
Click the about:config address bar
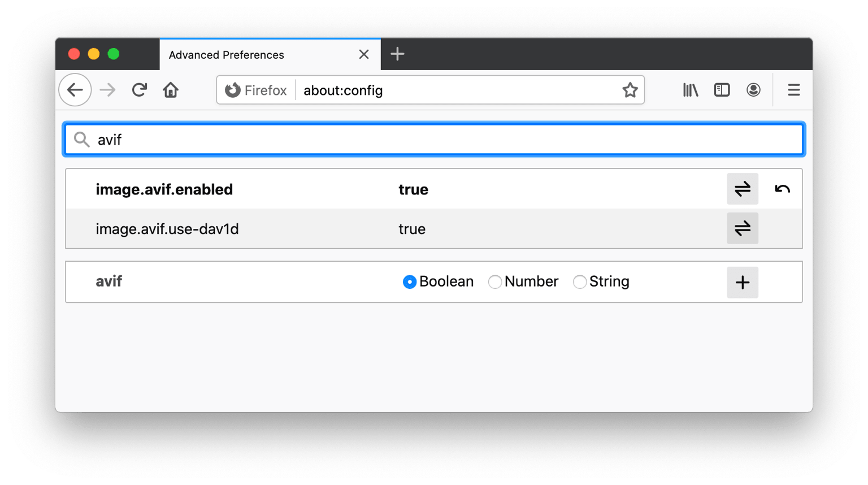click(x=396, y=90)
